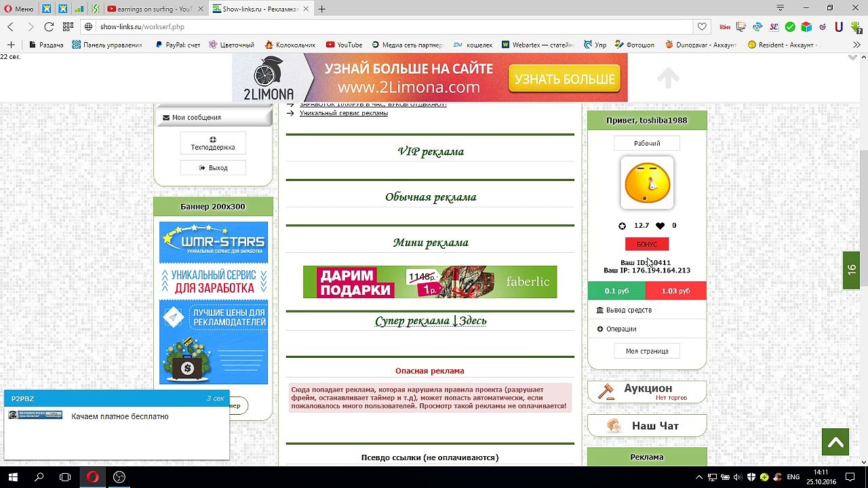
Task: Expand the VIP реклама section
Action: pyautogui.click(x=431, y=151)
